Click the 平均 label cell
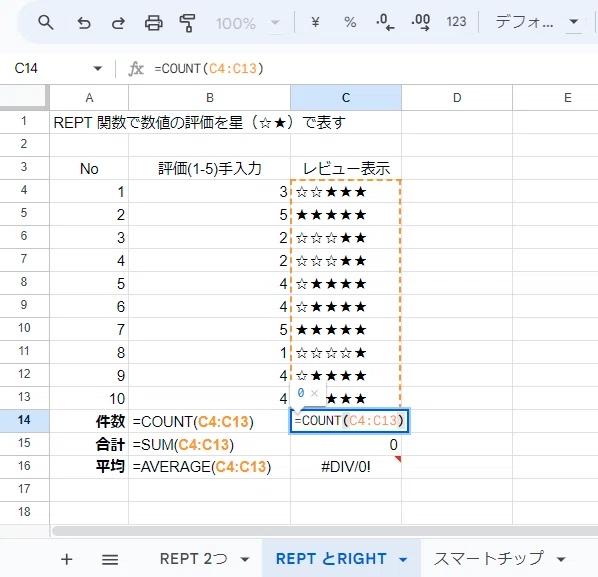The height and width of the screenshot is (577, 598). tap(89, 467)
